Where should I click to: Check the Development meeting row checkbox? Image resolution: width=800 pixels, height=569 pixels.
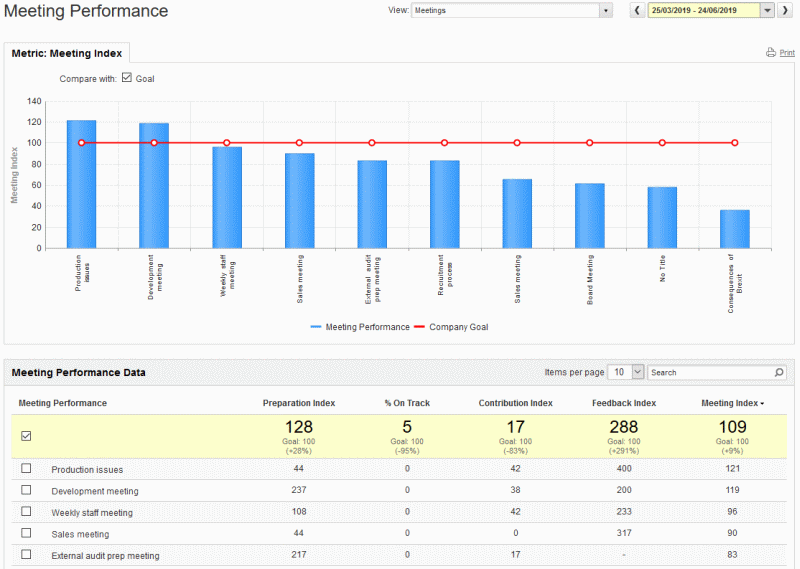[26, 490]
